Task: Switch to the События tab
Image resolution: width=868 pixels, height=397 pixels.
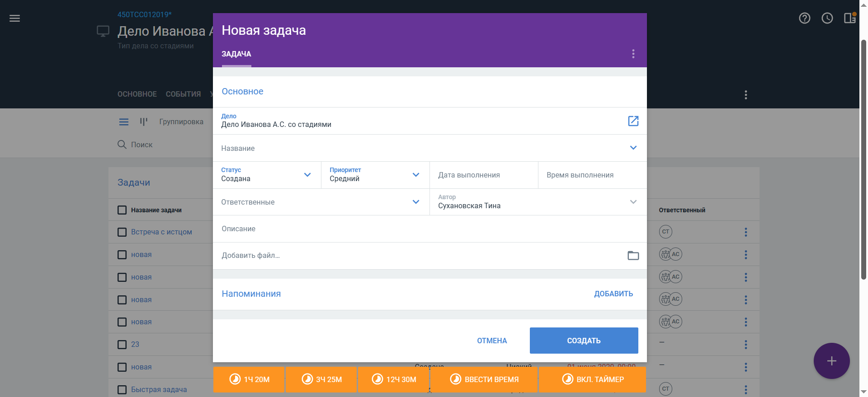Action: tap(183, 94)
